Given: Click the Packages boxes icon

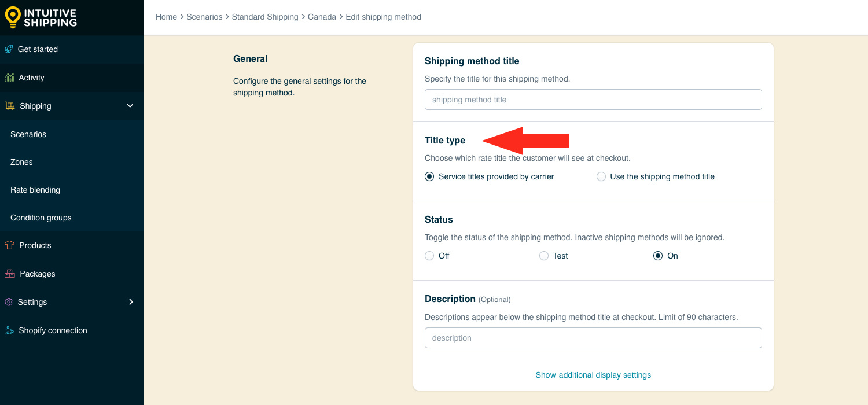Looking at the screenshot, I should click(x=9, y=274).
